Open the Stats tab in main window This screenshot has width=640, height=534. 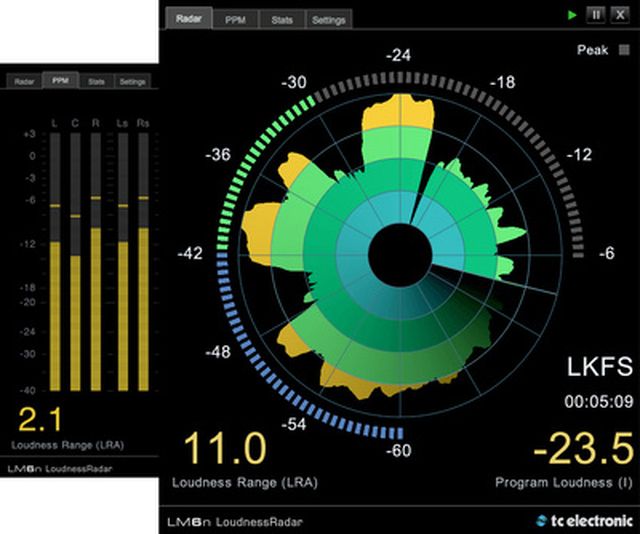(282, 20)
